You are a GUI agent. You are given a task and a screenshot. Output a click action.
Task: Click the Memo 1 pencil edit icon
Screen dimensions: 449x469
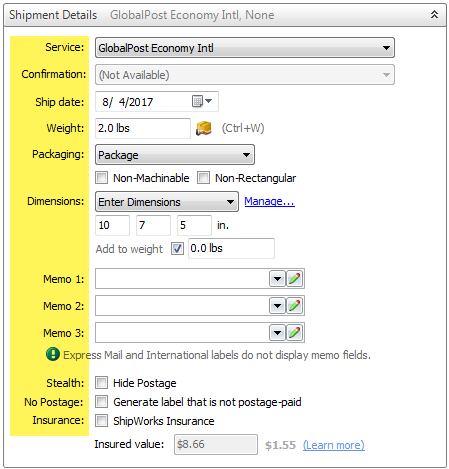point(295,279)
